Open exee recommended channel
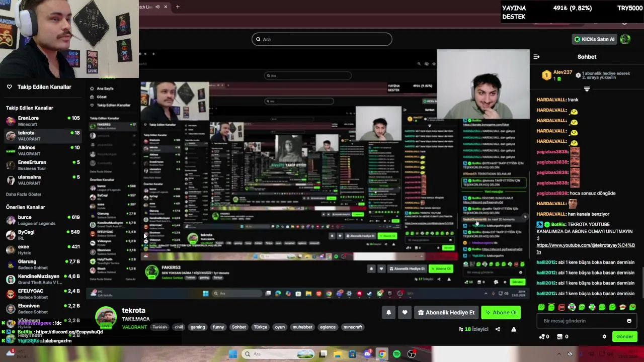The height and width of the screenshot is (362, 644). point(43,250)
